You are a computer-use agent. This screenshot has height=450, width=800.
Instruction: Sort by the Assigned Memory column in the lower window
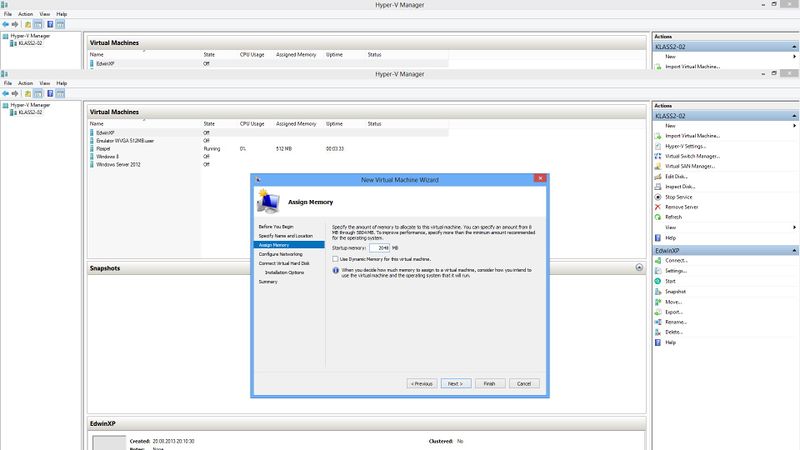coord(296,124)
